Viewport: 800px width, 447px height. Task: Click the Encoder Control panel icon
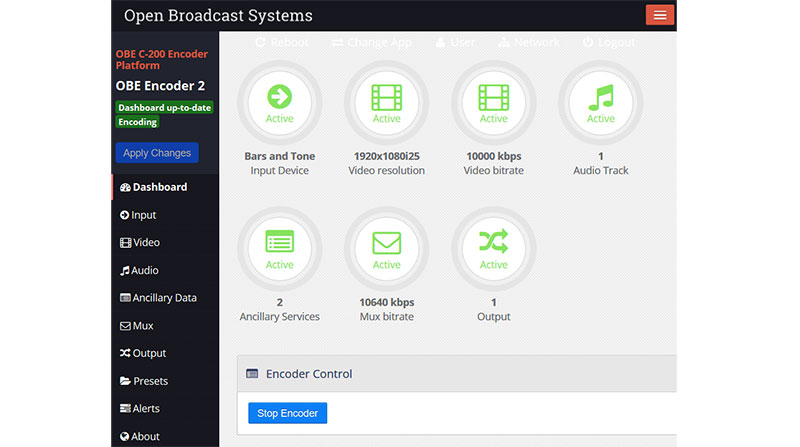pyautogui.click(x=252, y=374)
